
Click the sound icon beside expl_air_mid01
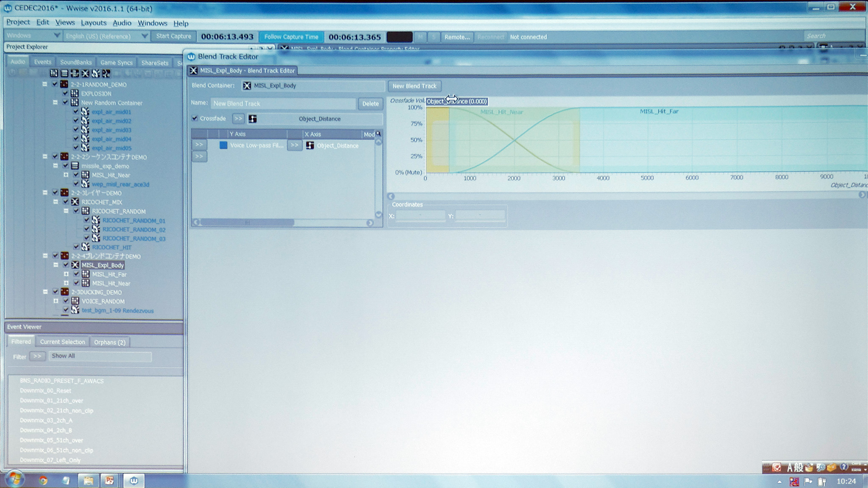85,112
